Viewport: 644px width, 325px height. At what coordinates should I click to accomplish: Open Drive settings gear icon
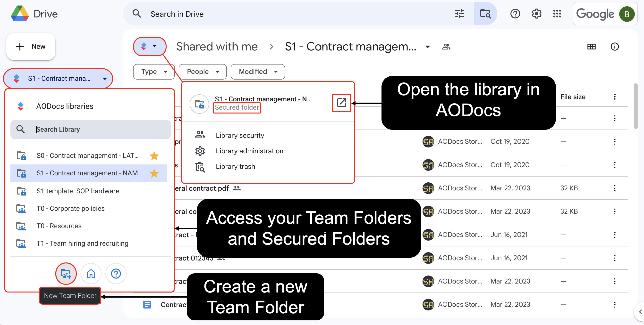coord(536,14)
